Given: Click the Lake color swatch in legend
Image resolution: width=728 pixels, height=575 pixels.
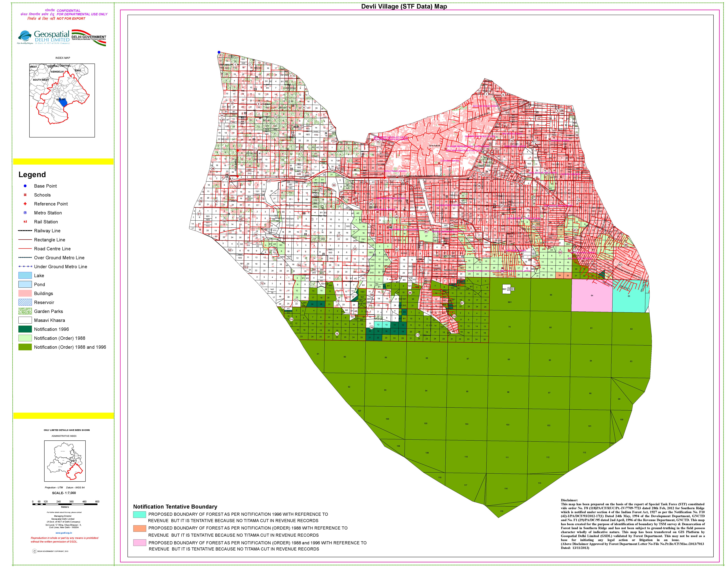Looking at the screenshot, I should tap(25, 275).
